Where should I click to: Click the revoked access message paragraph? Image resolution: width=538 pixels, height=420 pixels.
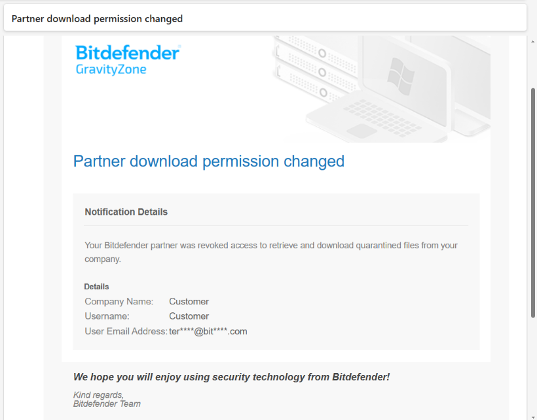pos(271,252)
